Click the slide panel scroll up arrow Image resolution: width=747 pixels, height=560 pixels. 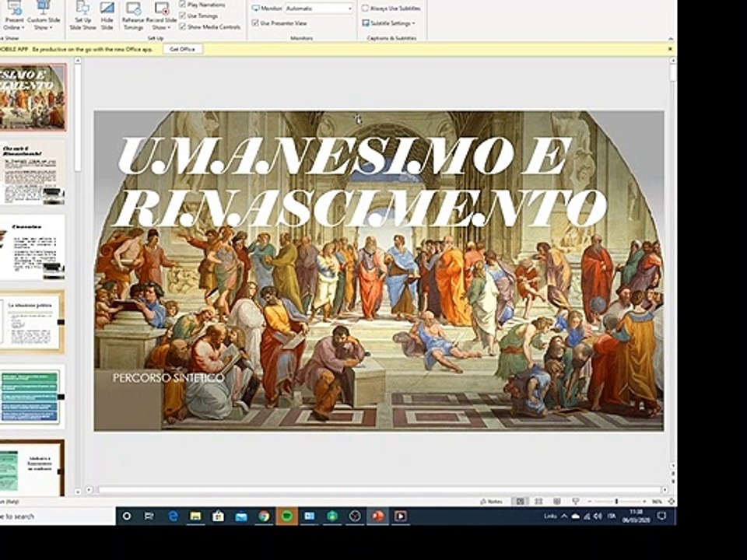point(78,61)
